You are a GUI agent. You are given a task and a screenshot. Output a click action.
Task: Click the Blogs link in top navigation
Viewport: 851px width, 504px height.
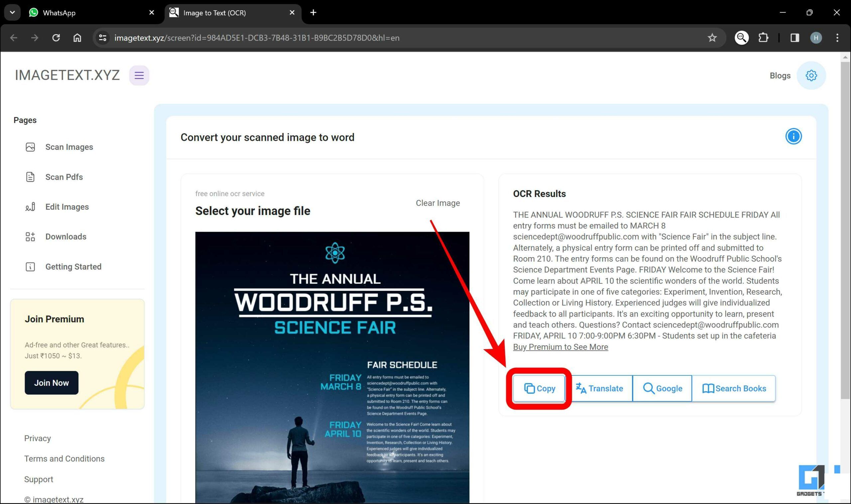pyautogui.click(x=780, y=76)
